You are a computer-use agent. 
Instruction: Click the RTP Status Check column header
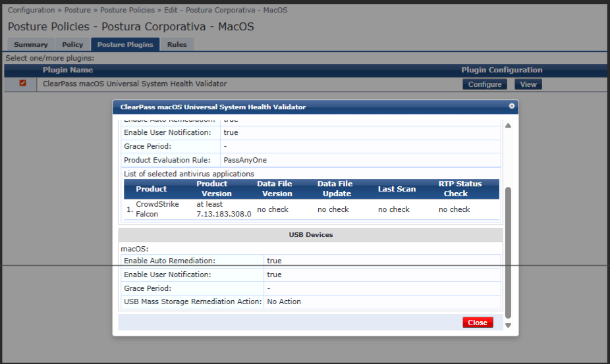click(x=460, y=189)
